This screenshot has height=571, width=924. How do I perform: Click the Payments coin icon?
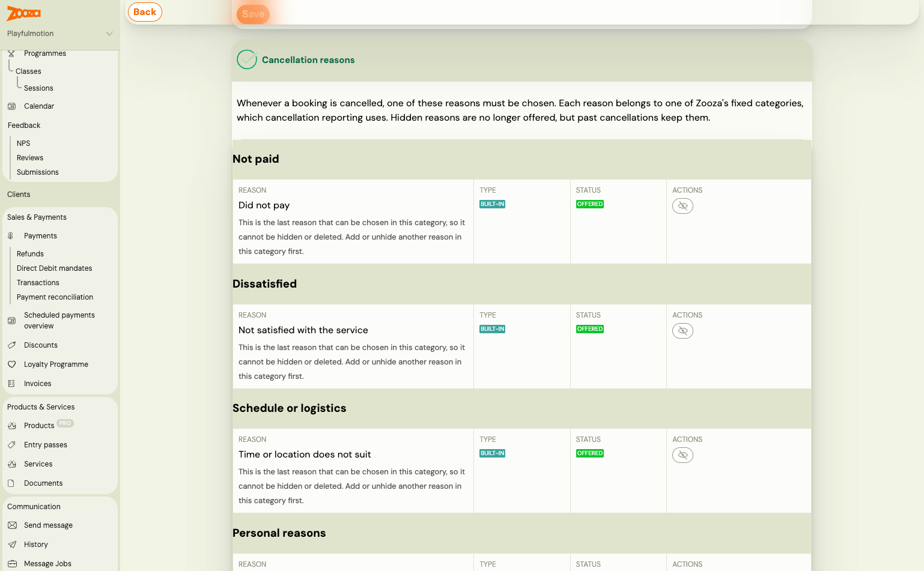click(11, 236)
